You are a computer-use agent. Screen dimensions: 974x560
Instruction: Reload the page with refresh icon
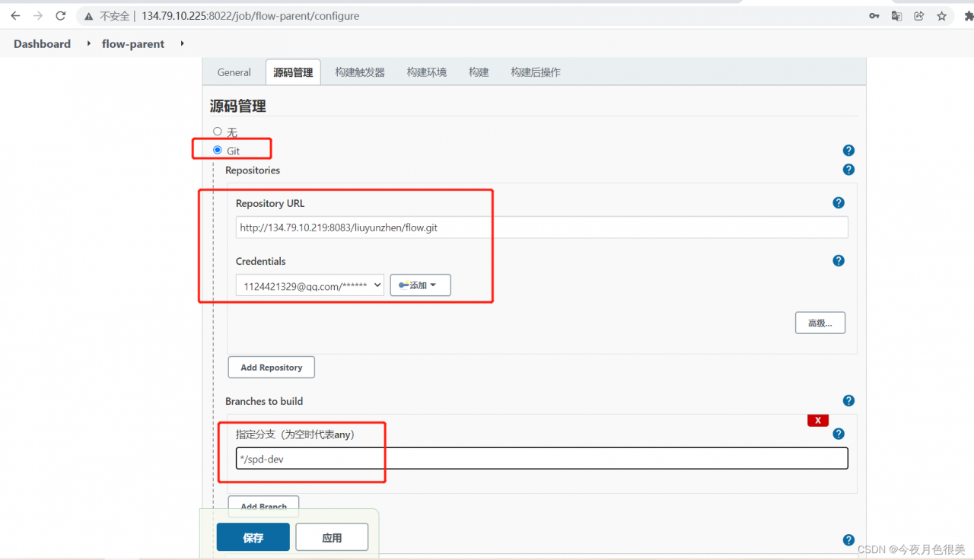tap(61, 15)
